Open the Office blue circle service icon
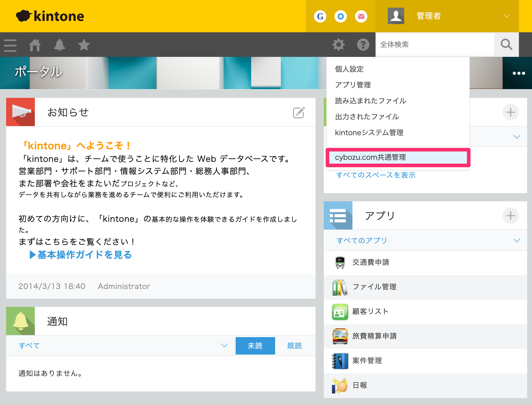 tap(340, 16)
